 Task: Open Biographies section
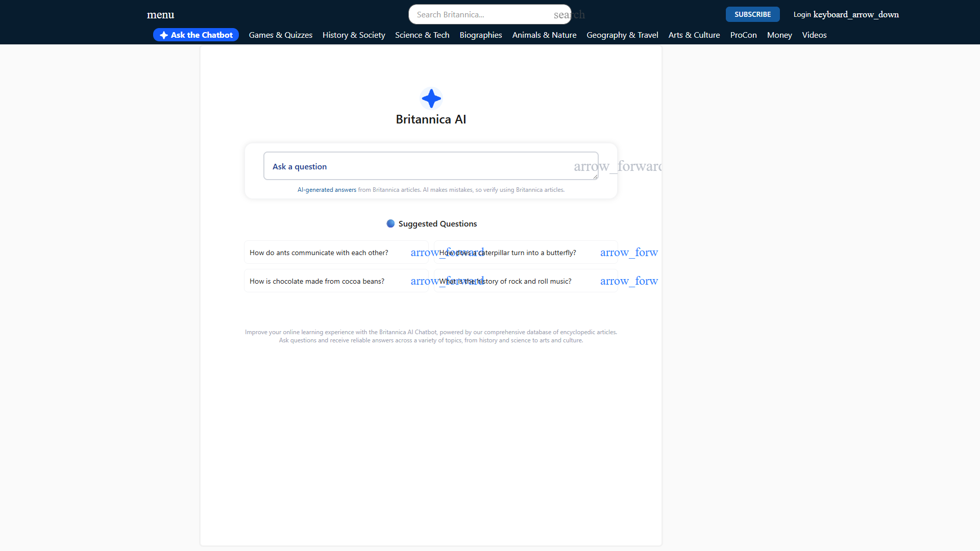point(481,35)
